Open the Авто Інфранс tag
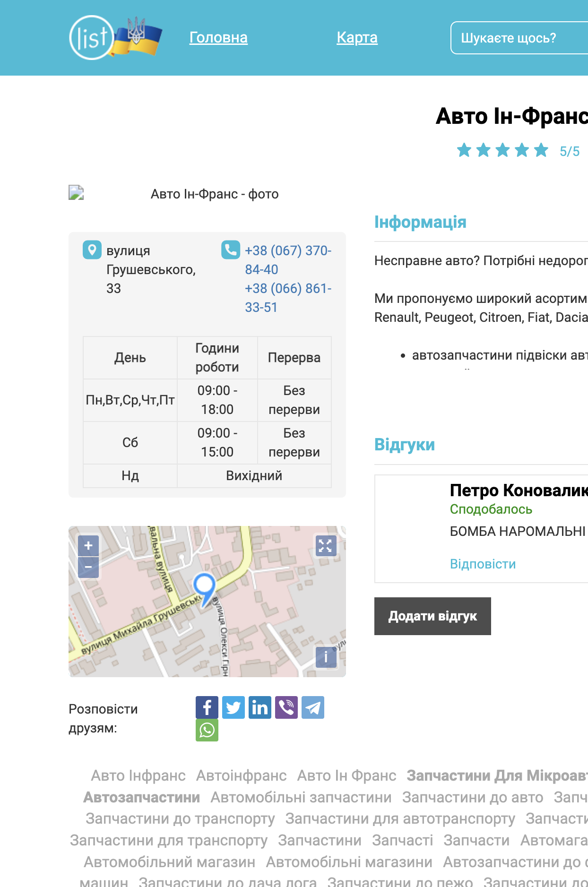This screenshot has width=588, height=887. [x=138, y=775]
